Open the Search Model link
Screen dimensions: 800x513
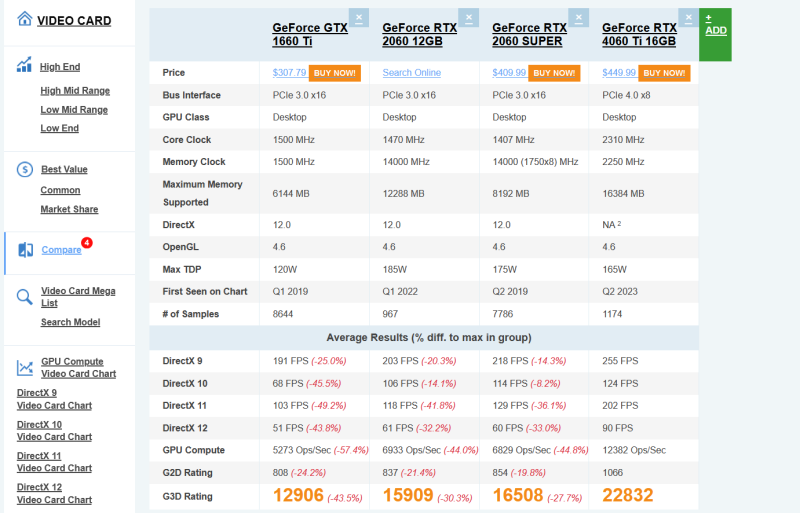pyautogui.click(x=70, y=322)
